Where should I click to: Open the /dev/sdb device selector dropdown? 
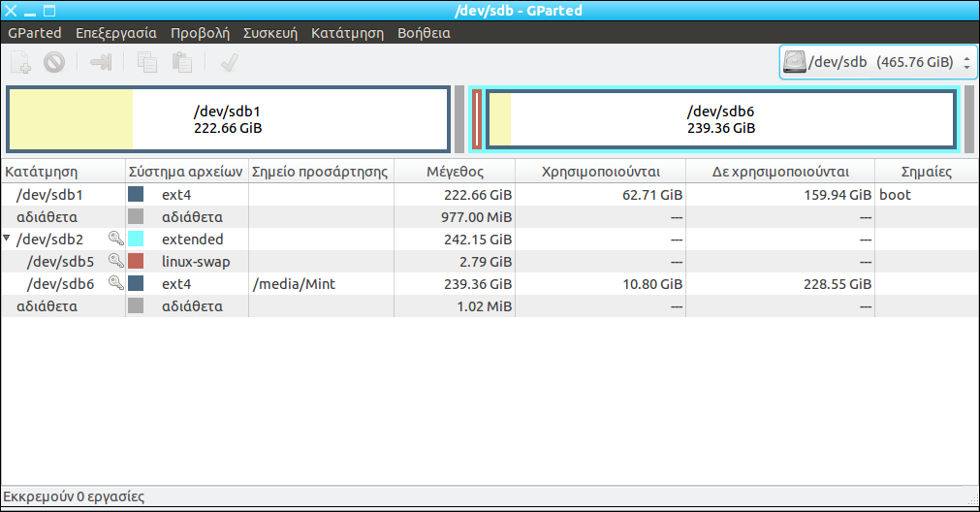tap(877, 62)
